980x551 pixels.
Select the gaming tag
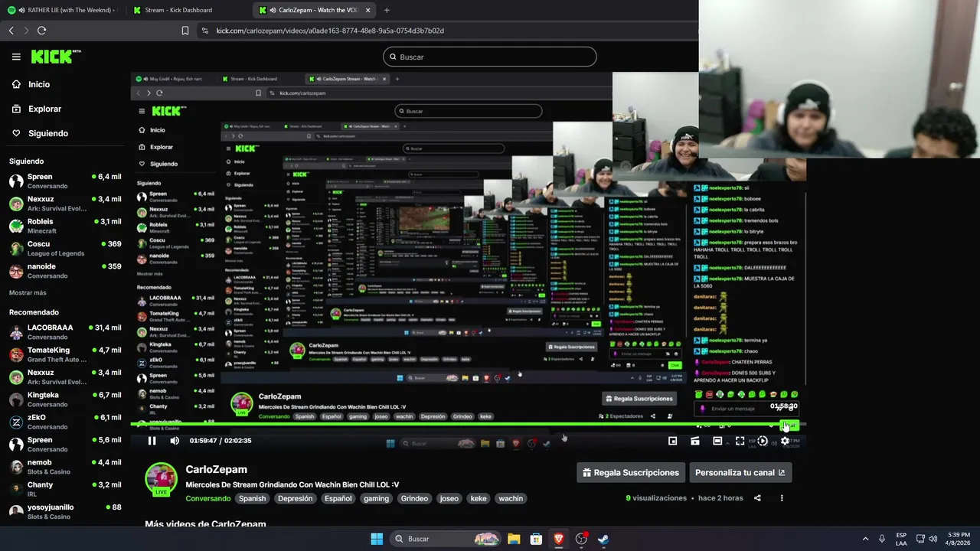[376, 498]
